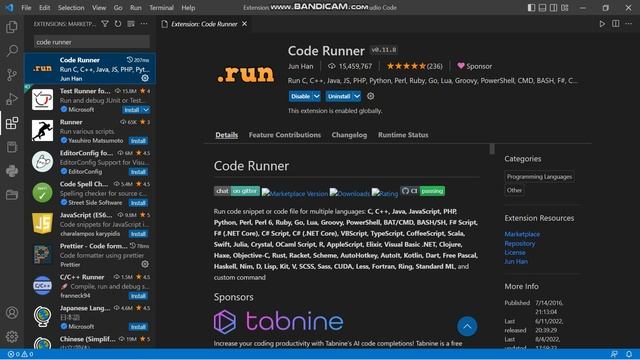
Task: Open the Explorer view in activity bar
Action: [12, 27]
